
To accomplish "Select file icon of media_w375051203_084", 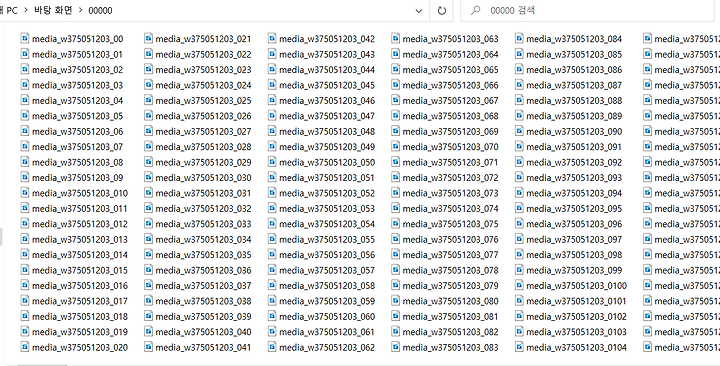I will pyautogui.click(x=519, y=39).
